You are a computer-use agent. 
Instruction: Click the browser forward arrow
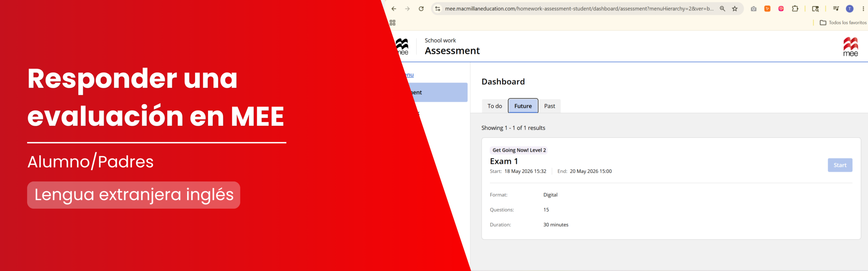tap(407, 9)
